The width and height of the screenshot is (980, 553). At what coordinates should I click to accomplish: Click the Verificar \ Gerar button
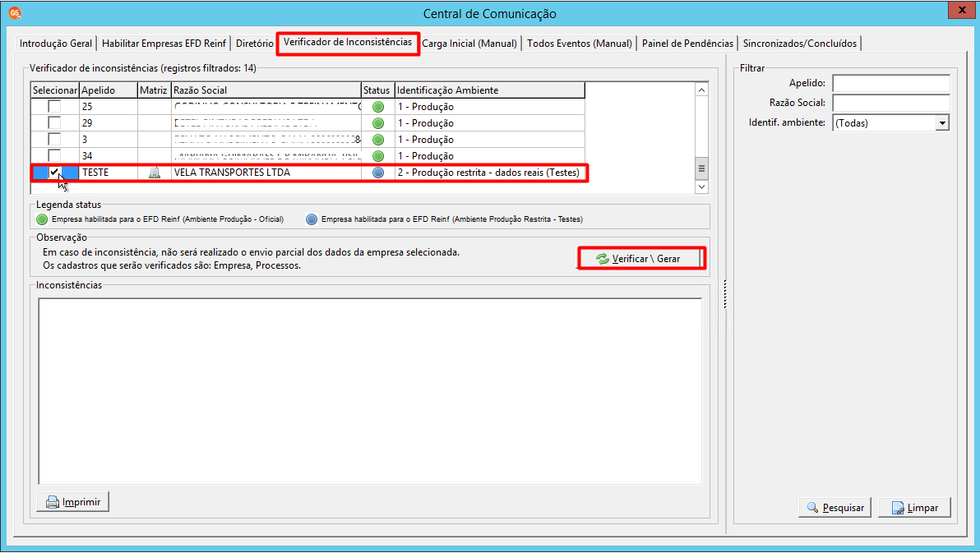642,259
